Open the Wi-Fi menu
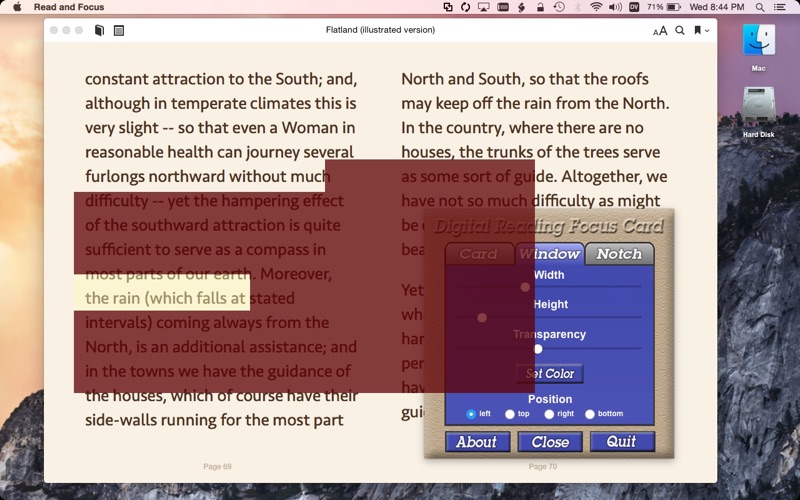Viewport: 800px width, 500px height. pyautogui.click(x=596, y=7)
